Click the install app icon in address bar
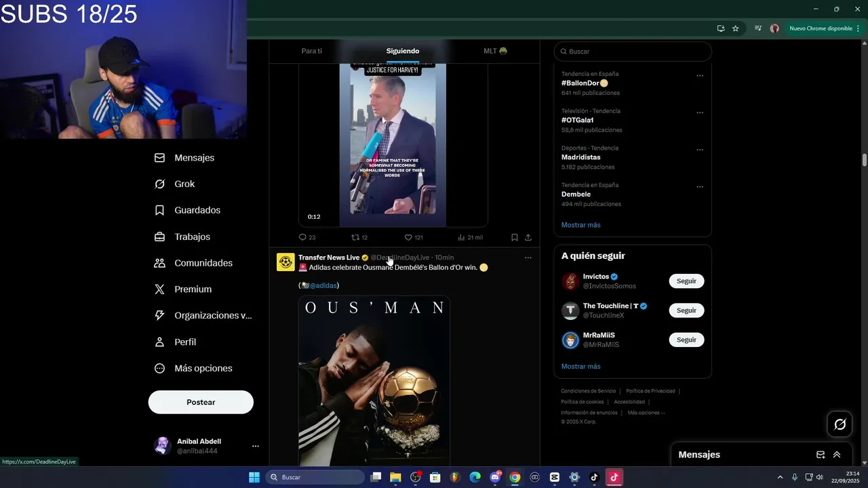The image size is (868, 488). click(x=721, y=28)
